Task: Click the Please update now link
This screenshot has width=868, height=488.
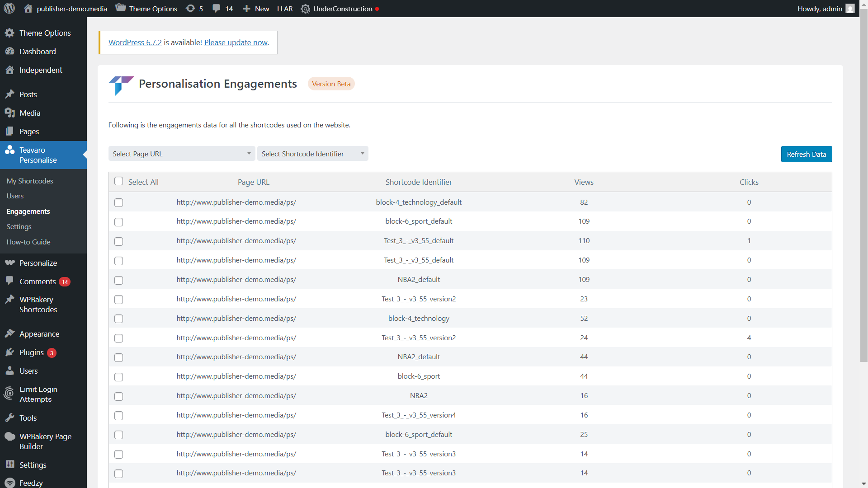Action: pos(236,42)
